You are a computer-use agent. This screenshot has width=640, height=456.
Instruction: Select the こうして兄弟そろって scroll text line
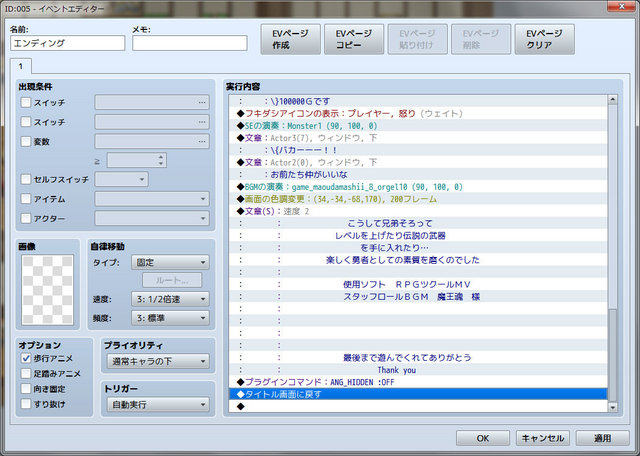click(418, 223)
